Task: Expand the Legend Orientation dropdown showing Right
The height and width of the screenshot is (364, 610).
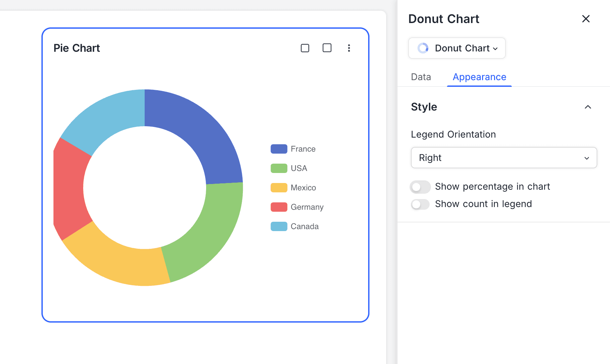Action: tap(503, 158)
